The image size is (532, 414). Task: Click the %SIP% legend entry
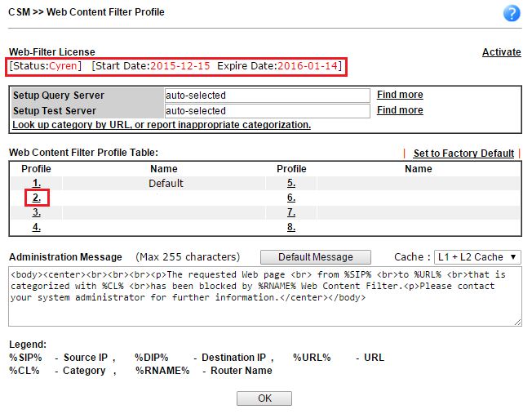tap(25, 358)
